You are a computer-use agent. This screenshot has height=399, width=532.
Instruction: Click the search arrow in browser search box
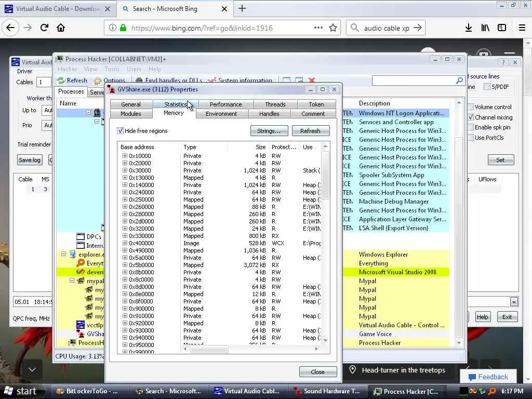click(x=418, y=28)
